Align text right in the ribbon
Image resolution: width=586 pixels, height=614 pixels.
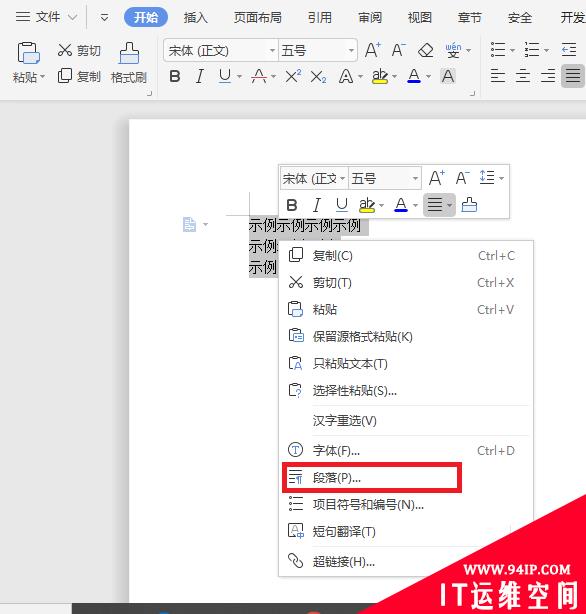tap(548, 75)
